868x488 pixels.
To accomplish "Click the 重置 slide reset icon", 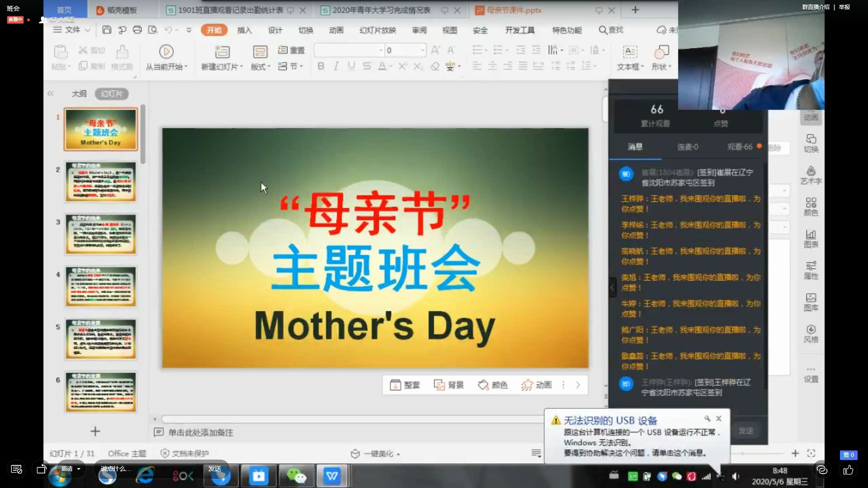I will click(290, 50).
